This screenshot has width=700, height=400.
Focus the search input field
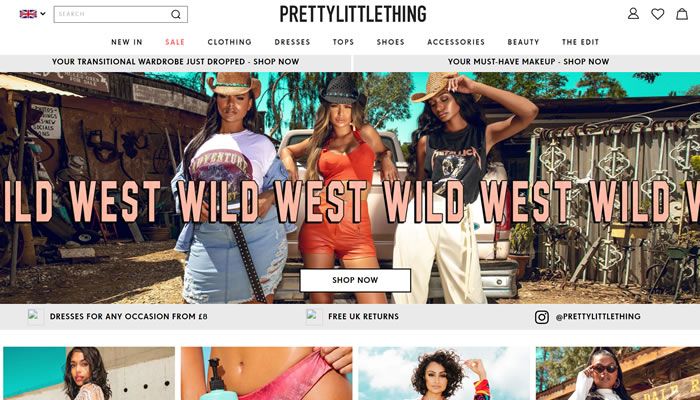pos(113,14)
